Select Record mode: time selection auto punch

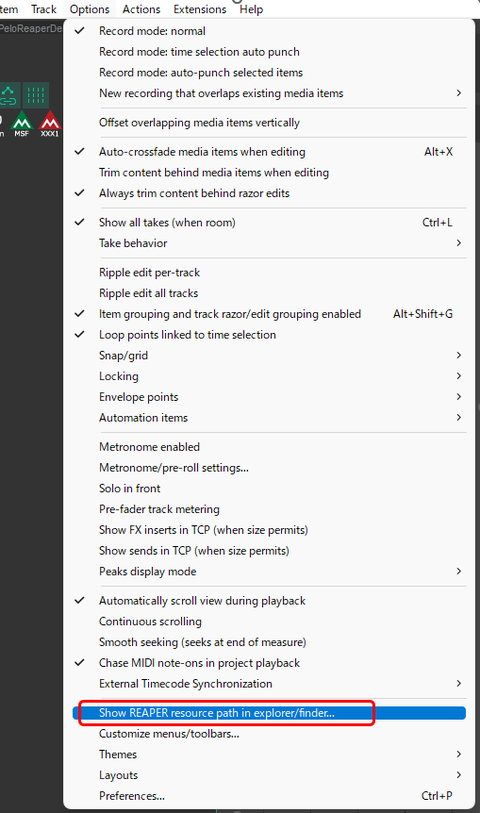point(269,52)
